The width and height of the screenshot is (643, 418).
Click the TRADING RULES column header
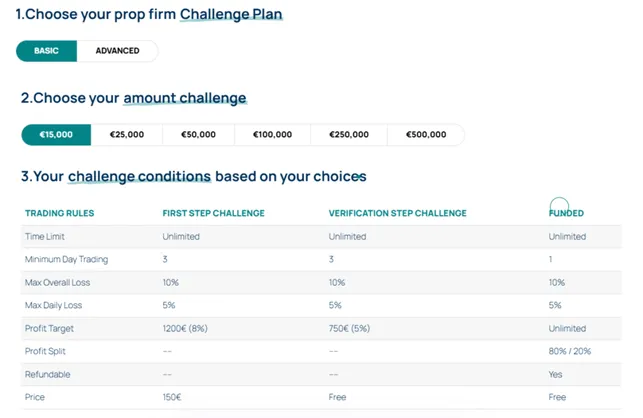(58, 213)
